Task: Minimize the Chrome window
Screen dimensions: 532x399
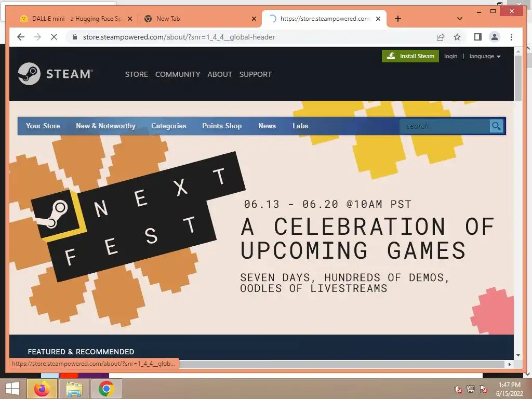Action: point(479,11)
